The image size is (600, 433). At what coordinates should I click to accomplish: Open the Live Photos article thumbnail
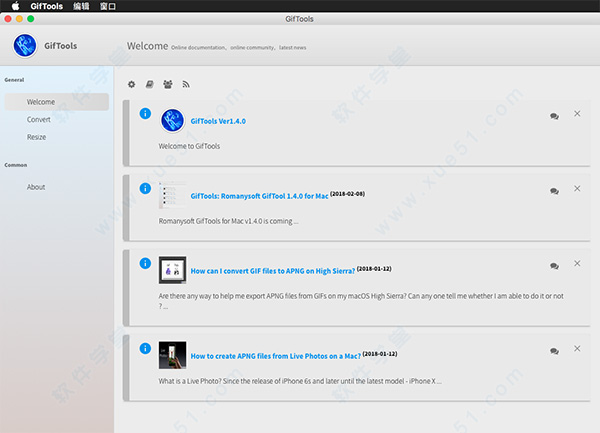(173, 355)
